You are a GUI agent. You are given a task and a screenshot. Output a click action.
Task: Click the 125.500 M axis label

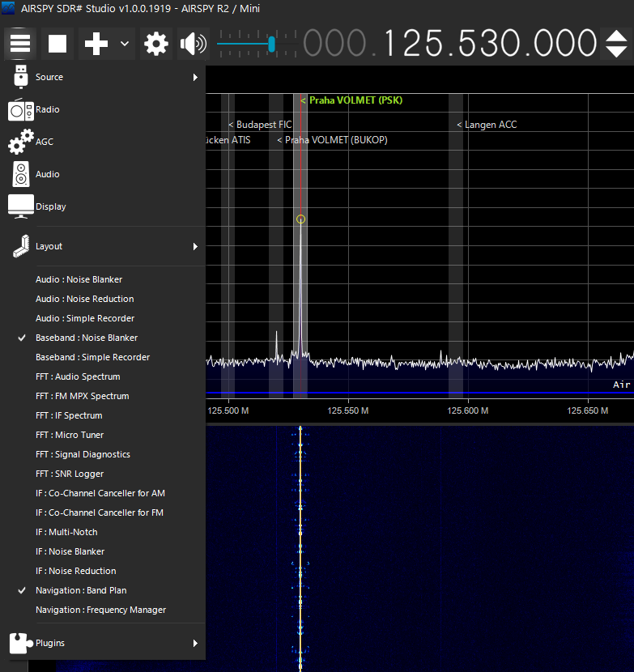tap(228, 410)
